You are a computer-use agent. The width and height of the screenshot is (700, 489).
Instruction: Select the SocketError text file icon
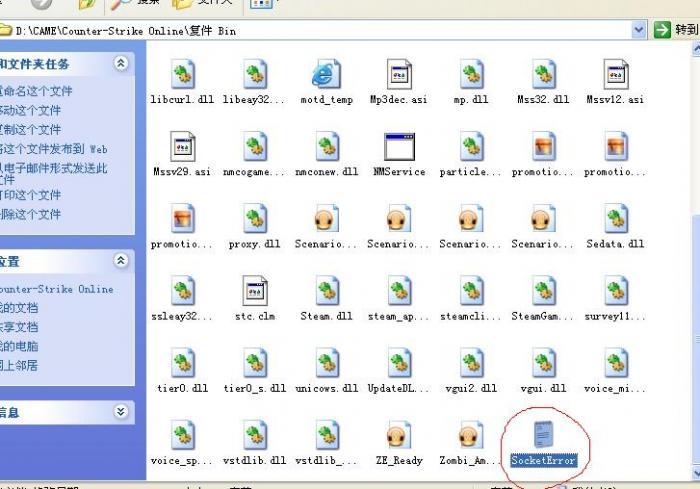(x=543, y=434)
